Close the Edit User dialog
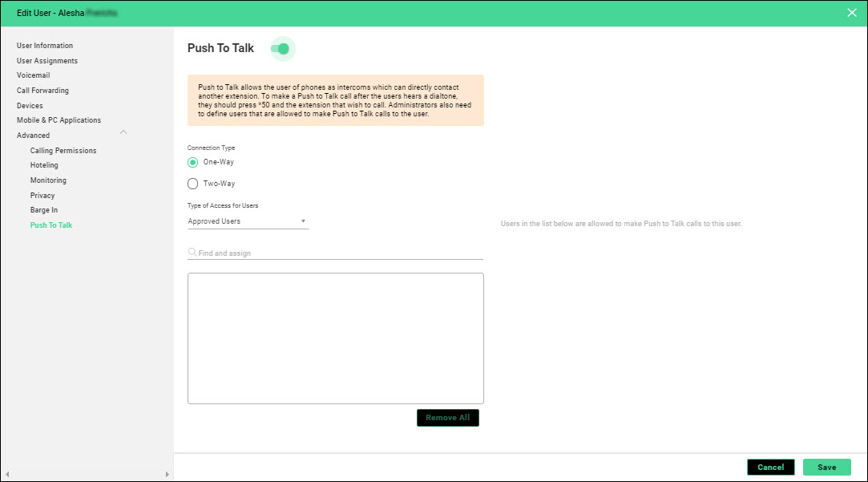The width and height of the screenshot is (868, 482). [x=852, y=13]
